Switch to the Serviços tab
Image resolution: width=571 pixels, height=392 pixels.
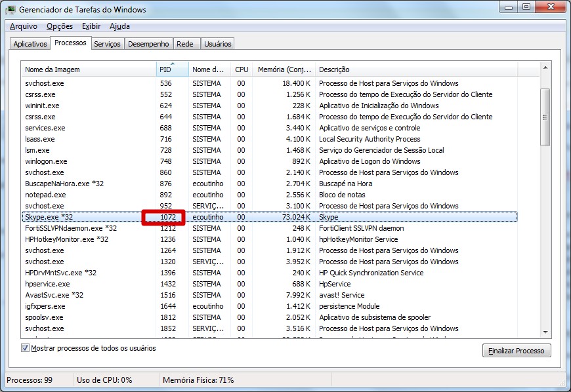click(107, 44)
